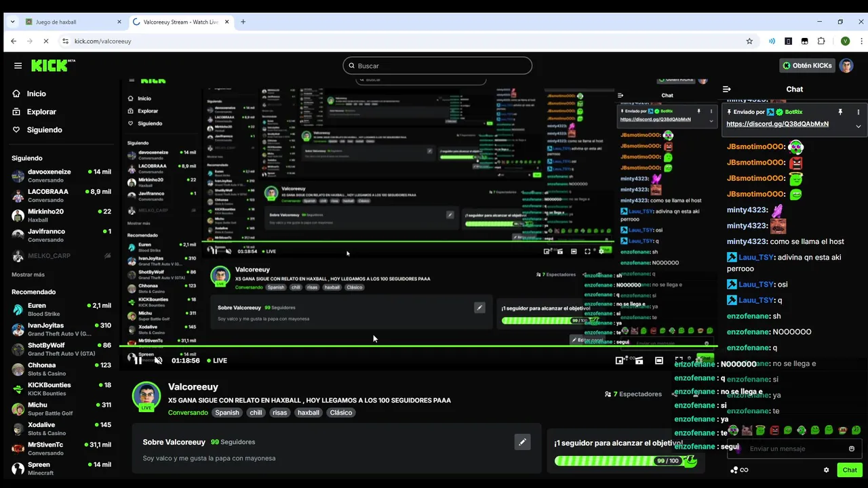Toggle theater mode in player
Screen dimensions: 868x488
click(x=659, y=361)
